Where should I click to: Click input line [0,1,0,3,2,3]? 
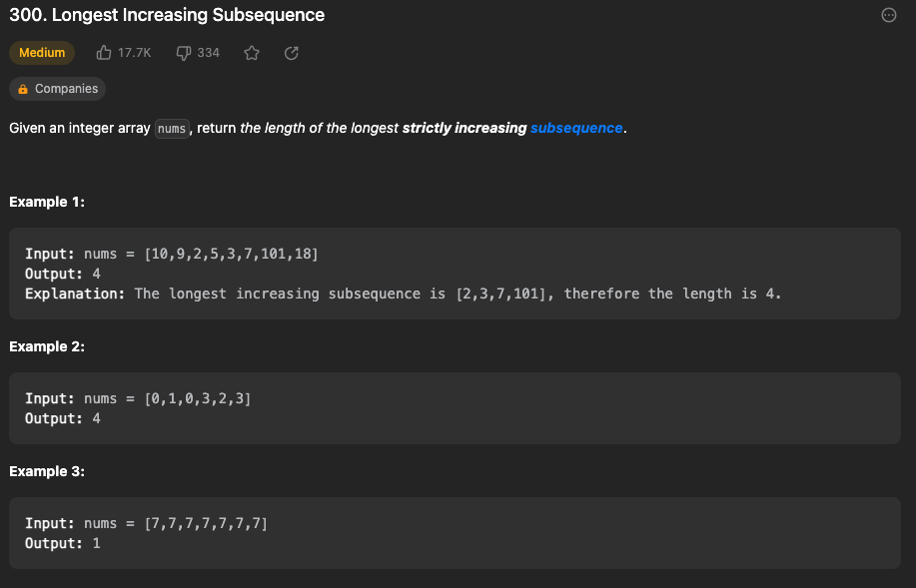click(139, 398)
